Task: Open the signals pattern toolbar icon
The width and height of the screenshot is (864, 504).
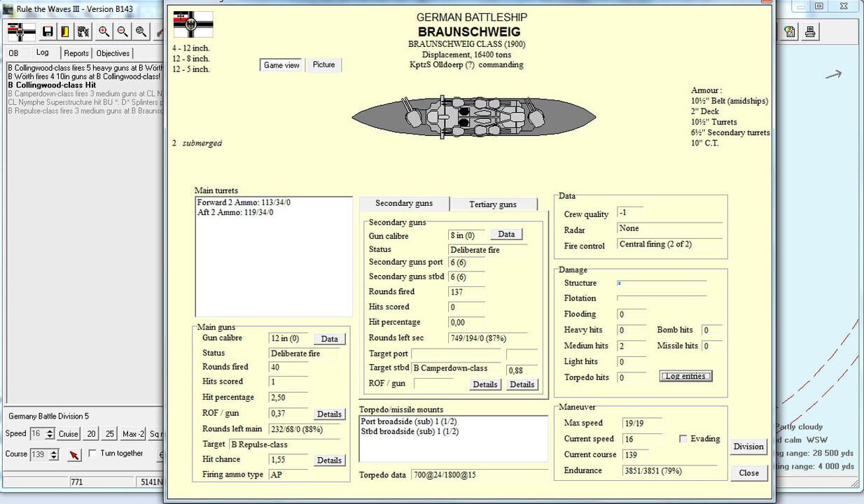Action: 83,31
